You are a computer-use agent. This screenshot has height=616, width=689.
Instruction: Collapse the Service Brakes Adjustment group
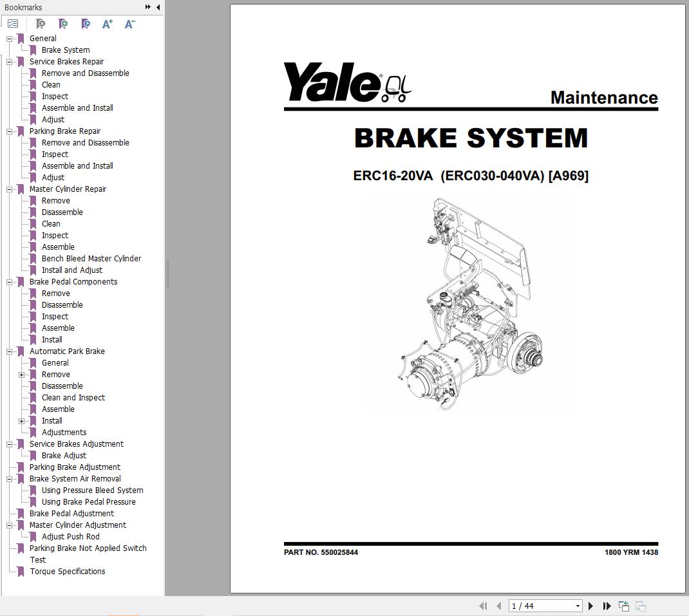coord(9,444)
